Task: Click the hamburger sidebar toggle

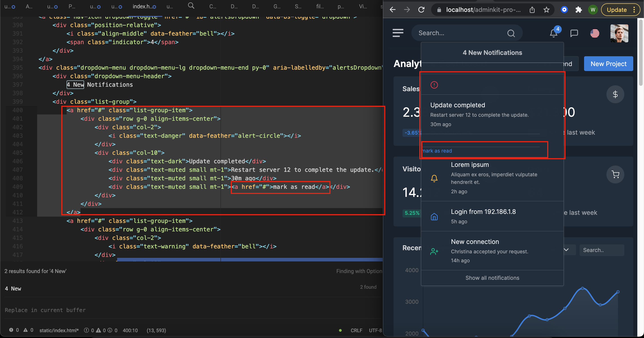Action: pyautogui.click(x=398, y=33)
